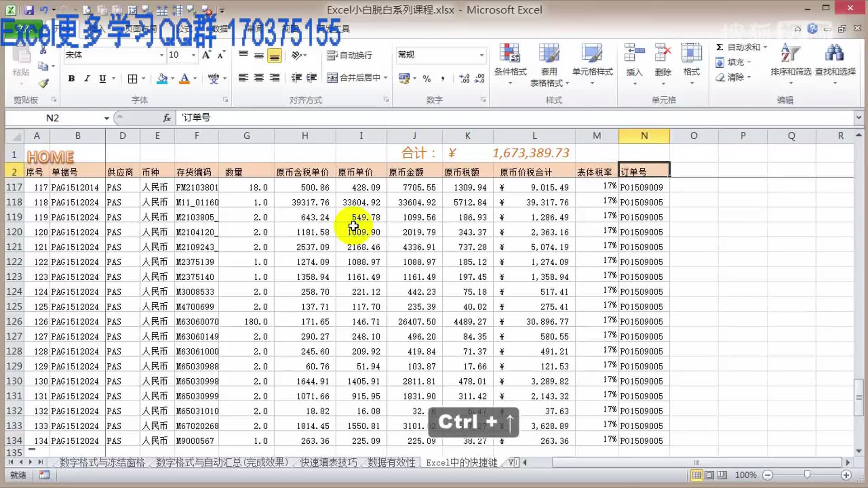
Task: Align text right
Action: 274,78
